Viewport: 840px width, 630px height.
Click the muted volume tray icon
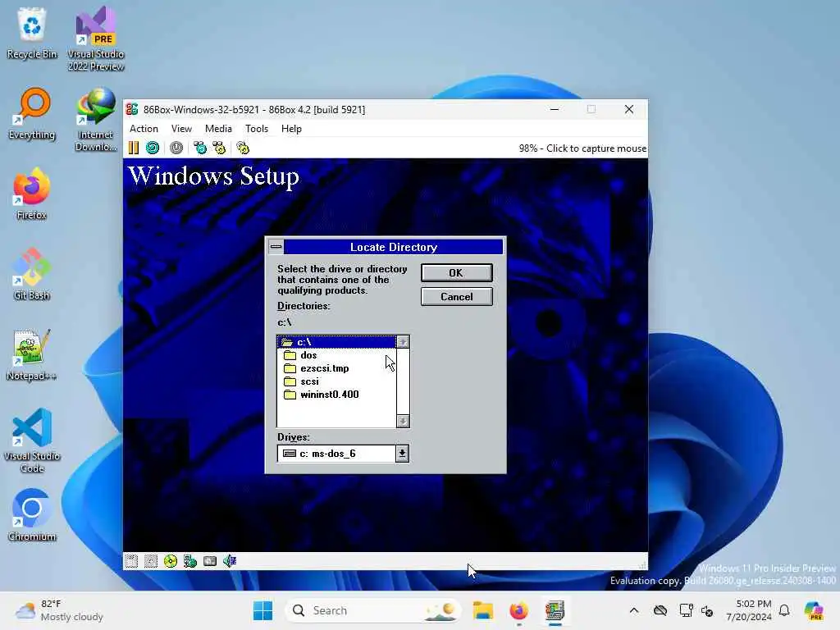click(x=707, y=610)
